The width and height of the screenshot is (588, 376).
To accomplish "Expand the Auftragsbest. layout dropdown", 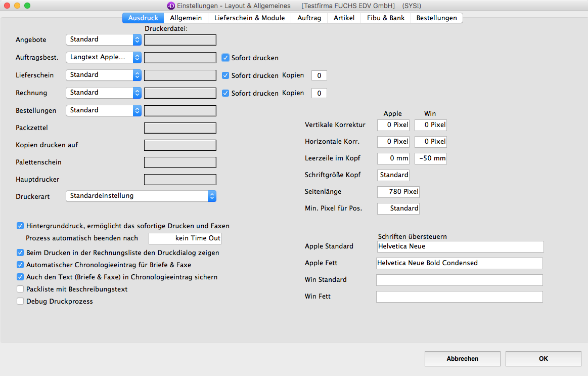I will [104, 57].
